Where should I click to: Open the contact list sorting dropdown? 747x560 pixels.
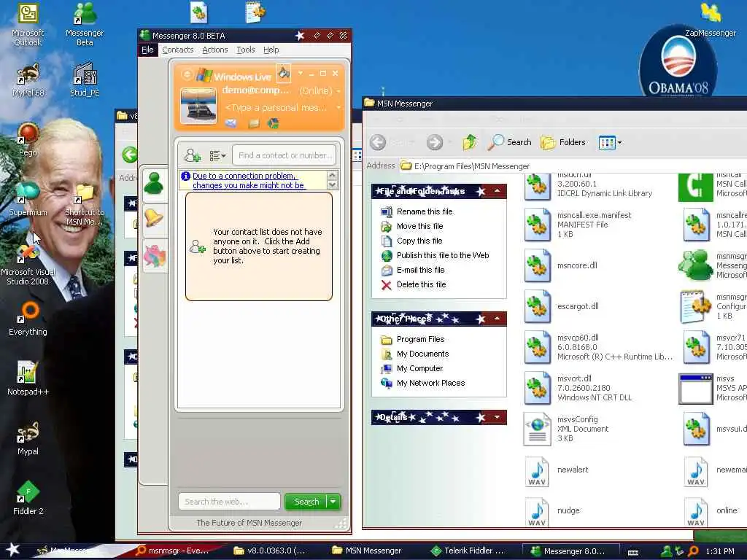(217, 155)
